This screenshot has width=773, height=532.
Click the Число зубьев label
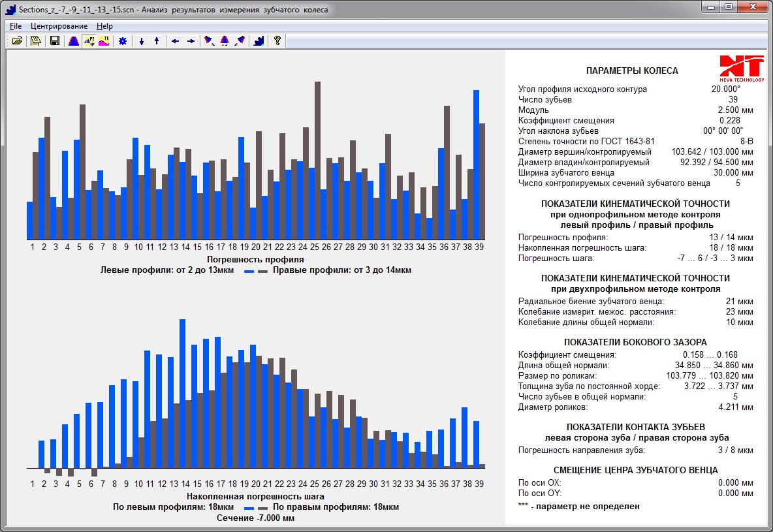pyautogui.click(x=544, y=100)
